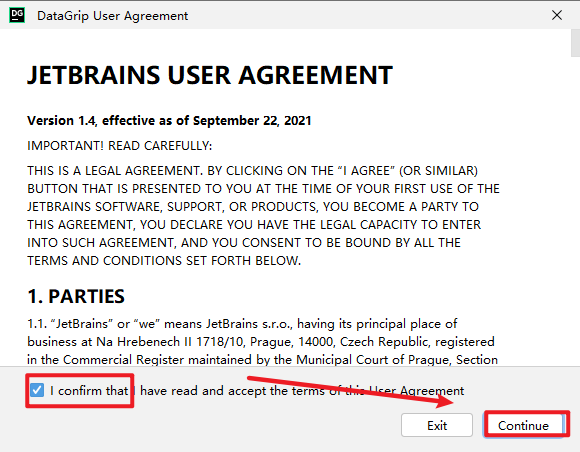Click the label "I confirm that I have read and accept the terms"
The height and width of the screenshot is (452, 580).
tap(257, 391)
